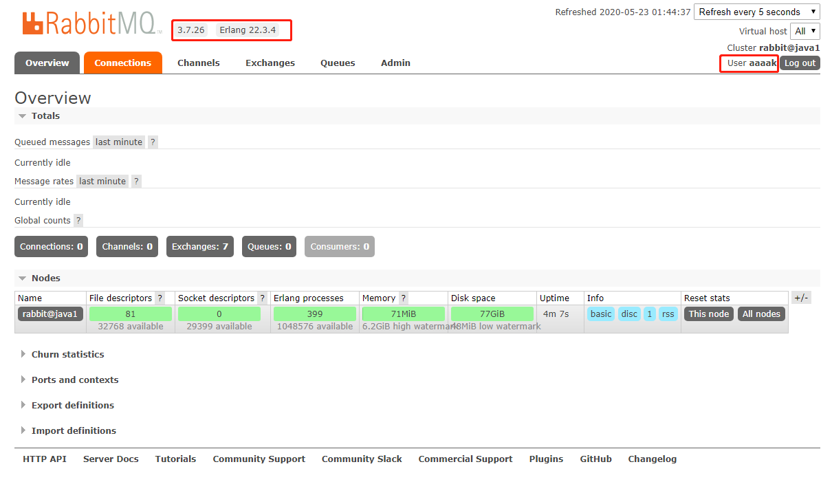Switch to the Connections tab
Image resolution: width=832 pixels, height=504 pixels.
pos(123,63)
